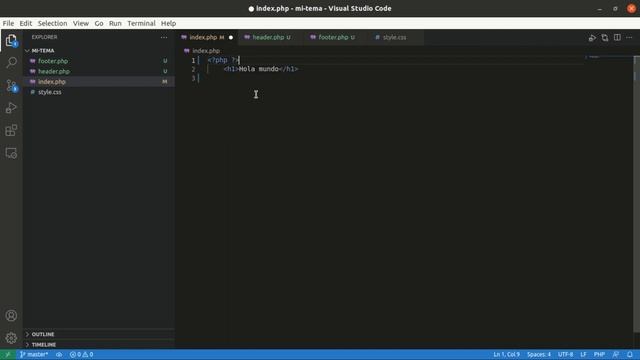Click index.php in the breadcrumb
640x360 pixels.
click(206, 51)
